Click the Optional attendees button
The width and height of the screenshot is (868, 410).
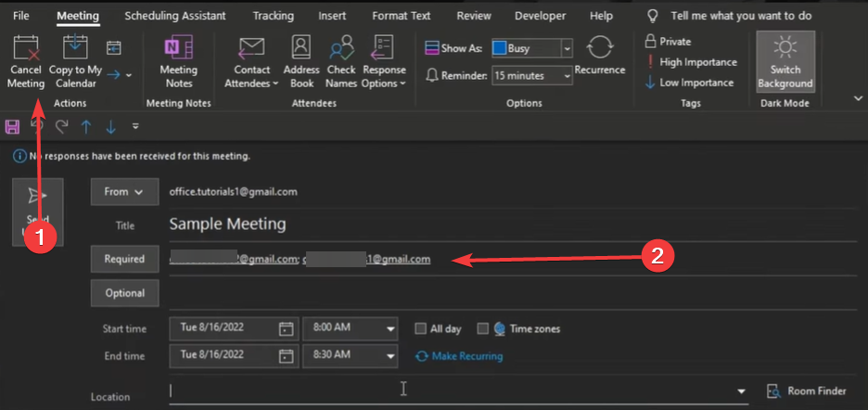pyautogui.click(x=124, y=293)
